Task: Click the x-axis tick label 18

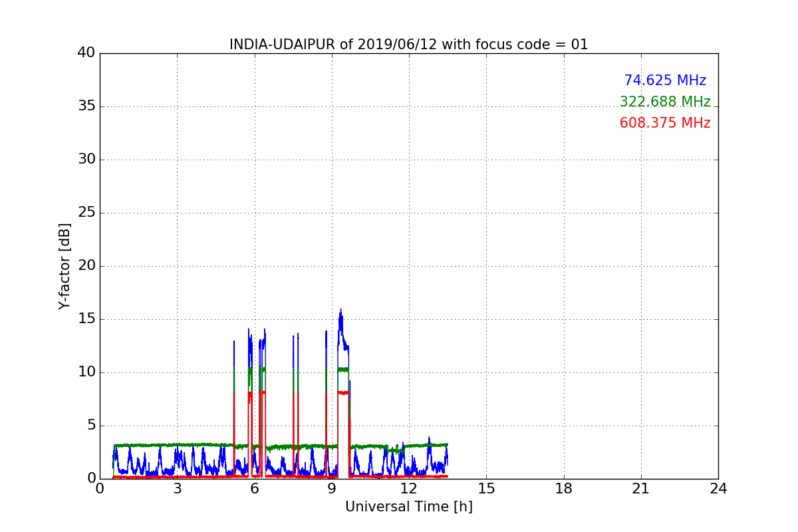Action: (563, 489)
